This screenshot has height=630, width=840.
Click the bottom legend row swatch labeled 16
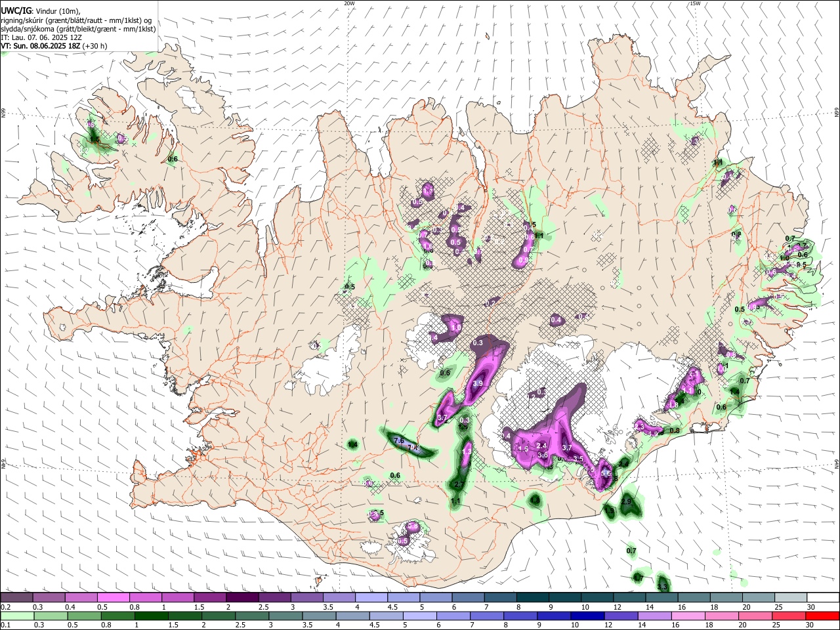[687, 616]
